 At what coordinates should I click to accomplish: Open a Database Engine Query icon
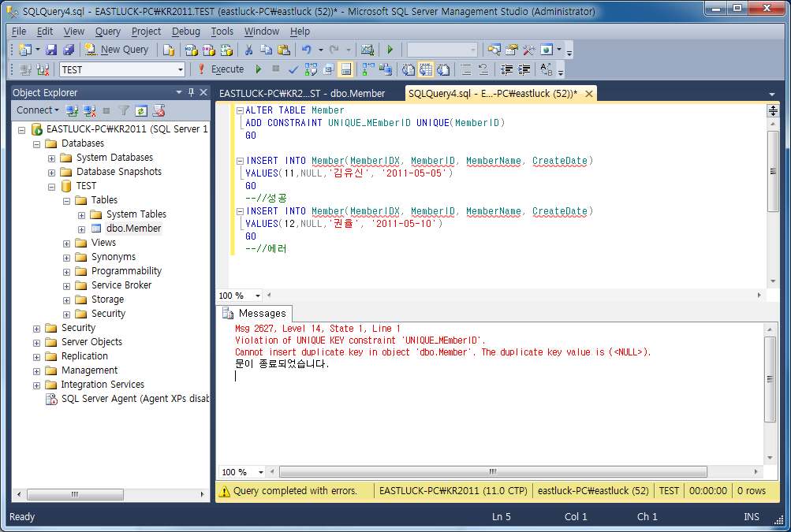click(169, 50)
